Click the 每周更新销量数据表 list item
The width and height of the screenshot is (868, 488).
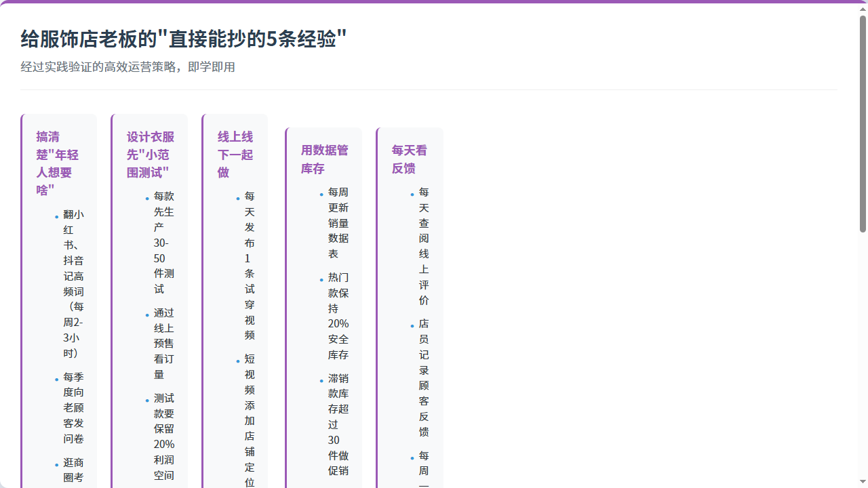tap(338, 223)
